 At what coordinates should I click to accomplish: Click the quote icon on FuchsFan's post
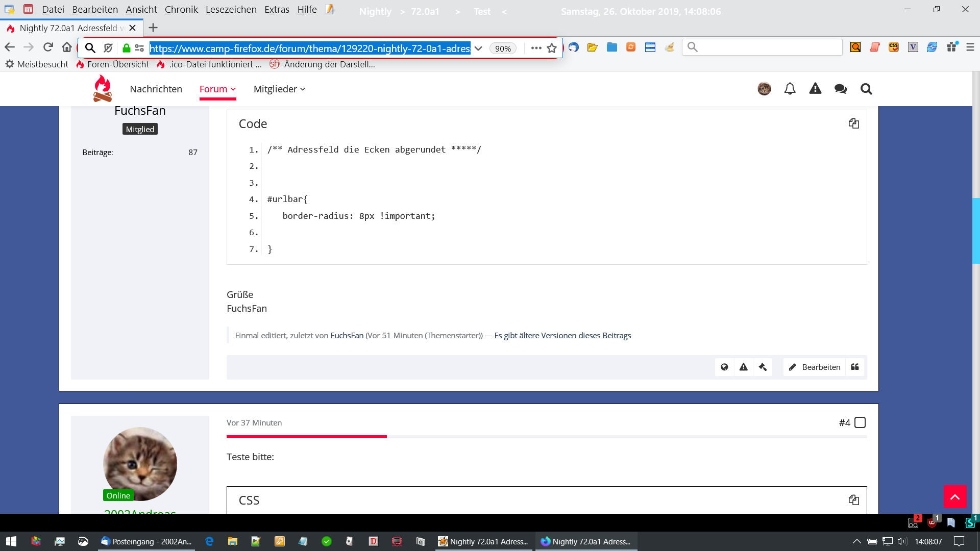[x=855, y=367]
